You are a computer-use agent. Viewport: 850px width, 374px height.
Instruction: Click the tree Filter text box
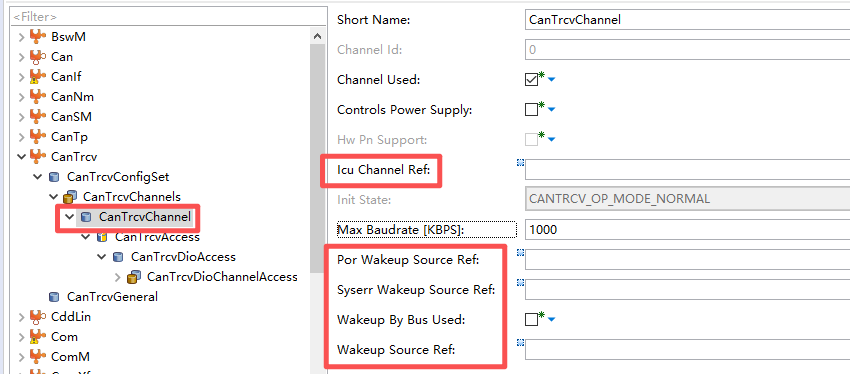169,17
